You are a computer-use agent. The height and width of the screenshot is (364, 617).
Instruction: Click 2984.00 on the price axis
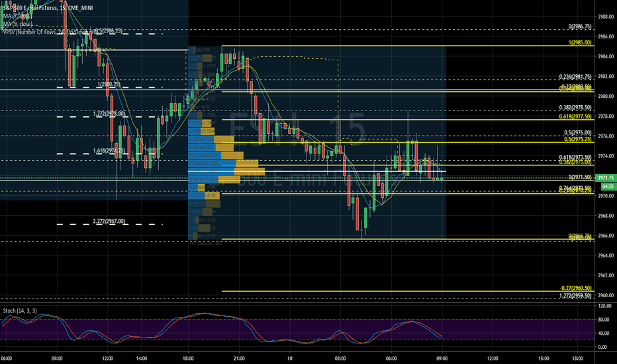coord(606,56)
